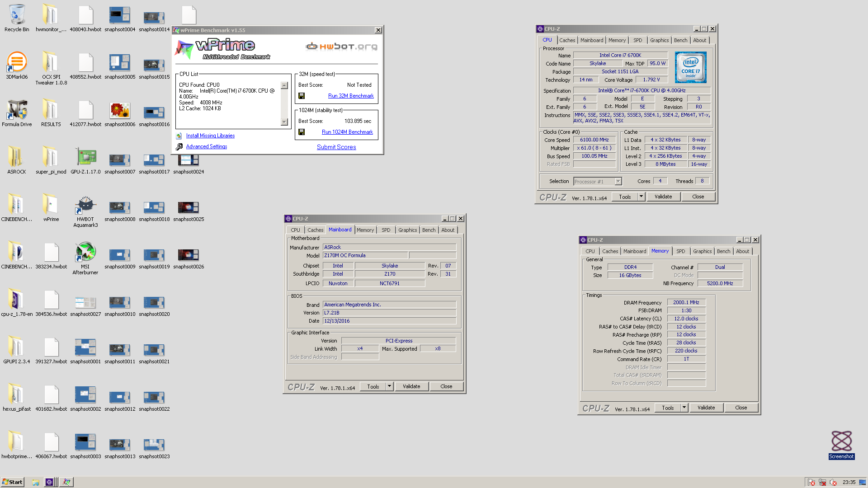Click Run 1024M Benchmark link

pos(347,132)
